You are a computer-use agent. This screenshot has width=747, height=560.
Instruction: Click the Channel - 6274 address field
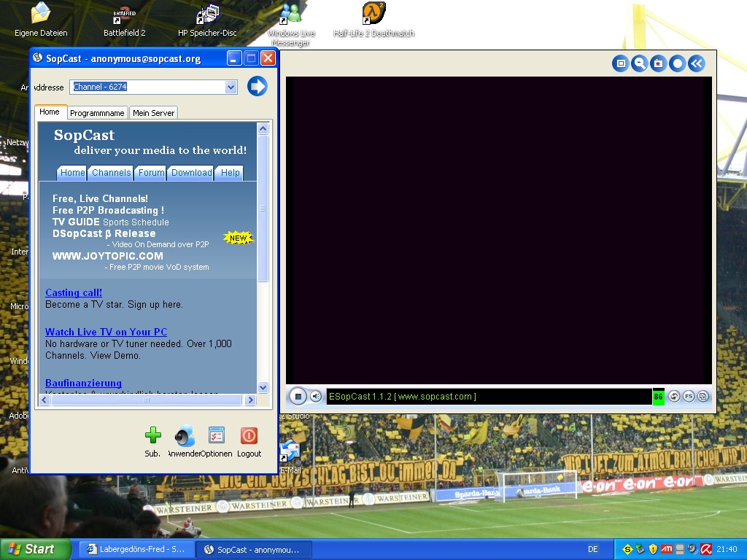click(146, 87)
